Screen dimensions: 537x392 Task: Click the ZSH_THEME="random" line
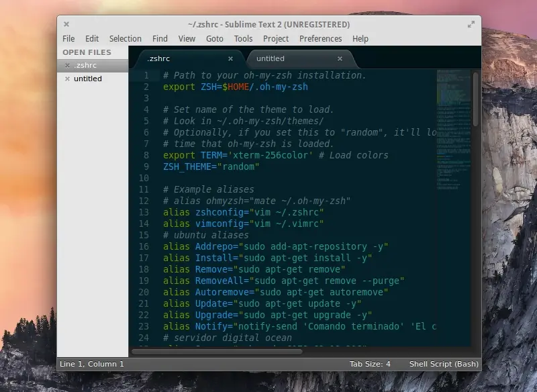click(211, 166)
